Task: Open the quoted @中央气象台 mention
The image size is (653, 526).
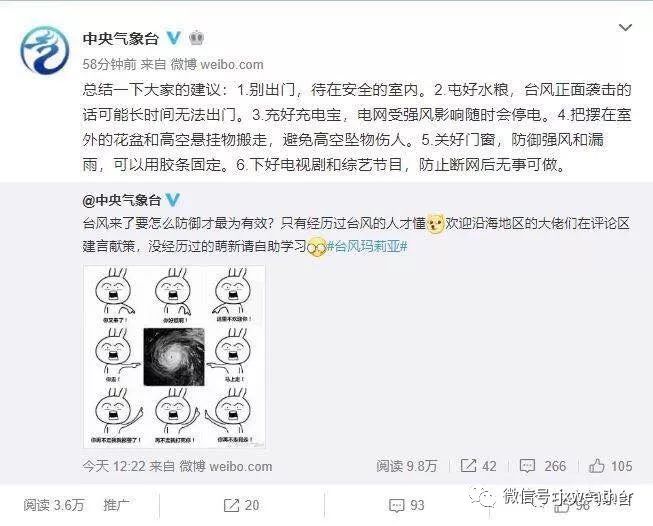Action: tap(122, 200)
